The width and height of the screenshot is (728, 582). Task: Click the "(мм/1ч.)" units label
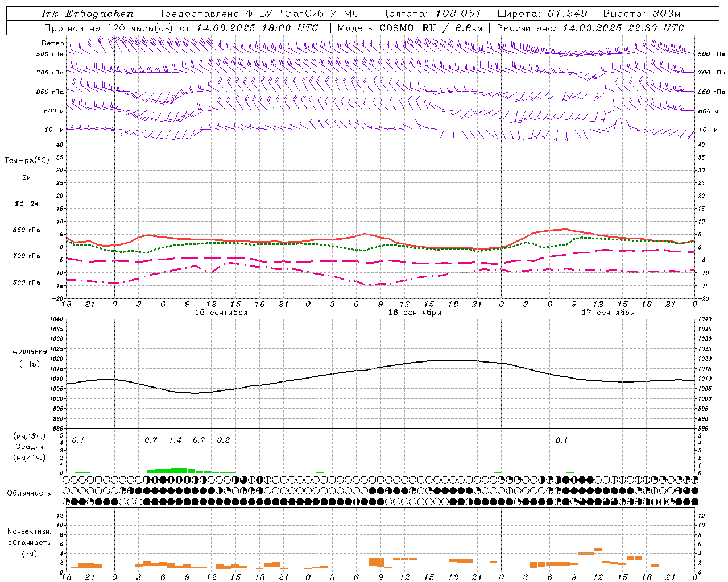coord(30,458)
